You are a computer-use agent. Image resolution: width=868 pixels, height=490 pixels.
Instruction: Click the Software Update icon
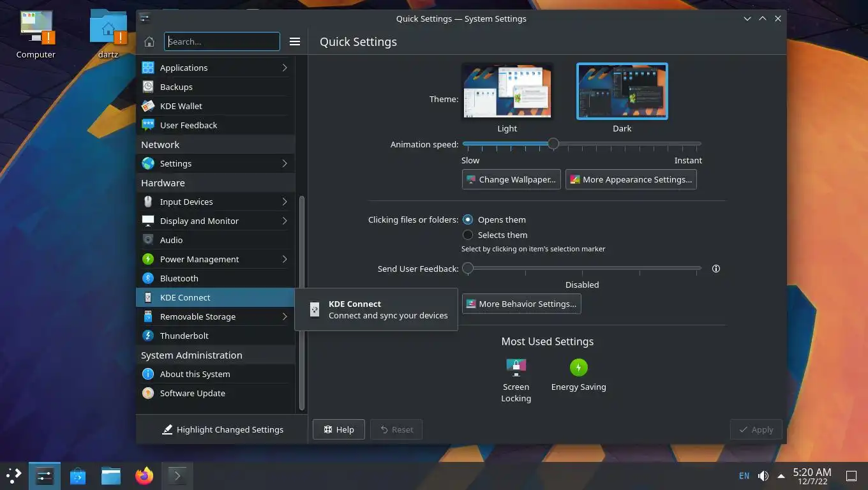tap(148, 393)
